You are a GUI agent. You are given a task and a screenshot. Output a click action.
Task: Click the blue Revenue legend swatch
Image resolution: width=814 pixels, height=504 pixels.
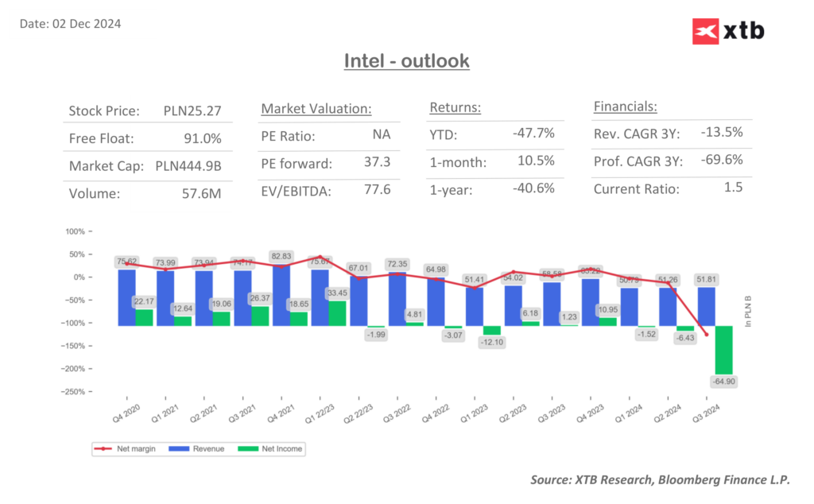click(179, 449)
